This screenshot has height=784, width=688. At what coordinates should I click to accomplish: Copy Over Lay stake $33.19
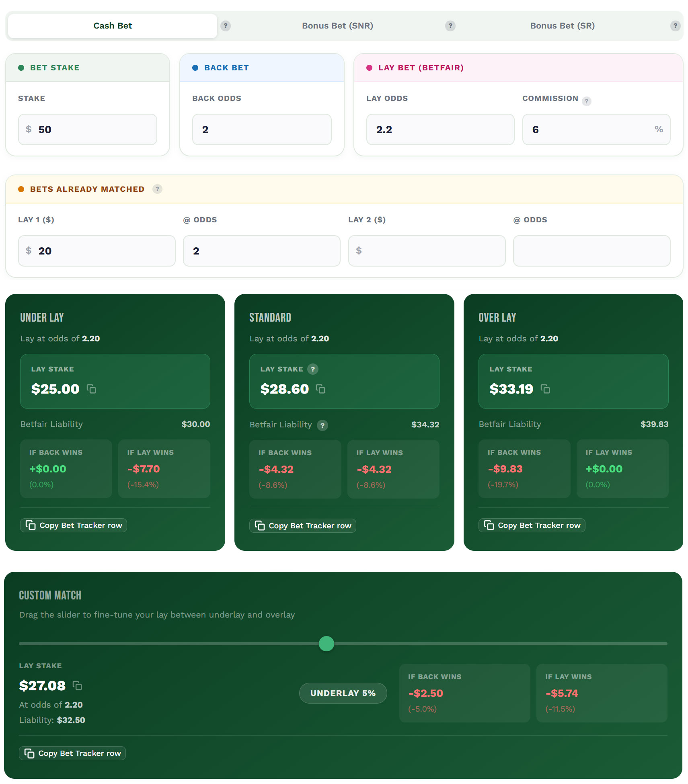point(545,389)
